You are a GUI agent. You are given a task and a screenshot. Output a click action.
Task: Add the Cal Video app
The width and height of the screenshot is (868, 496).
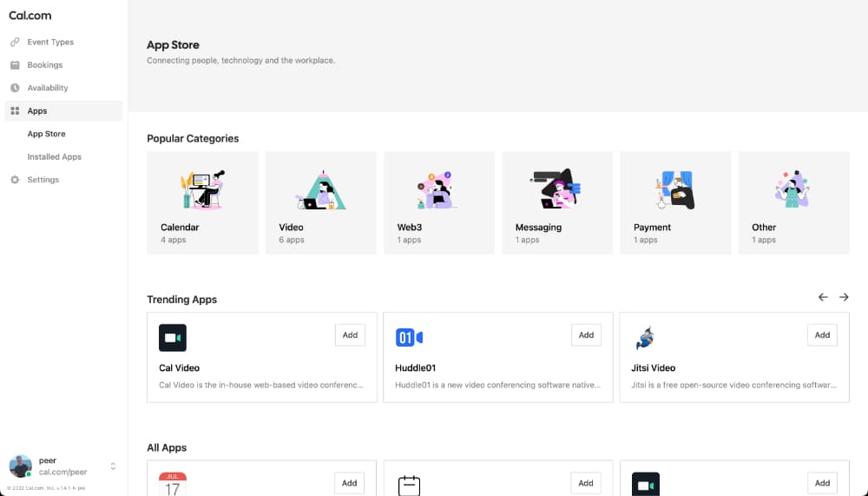[x=350, y=334]
